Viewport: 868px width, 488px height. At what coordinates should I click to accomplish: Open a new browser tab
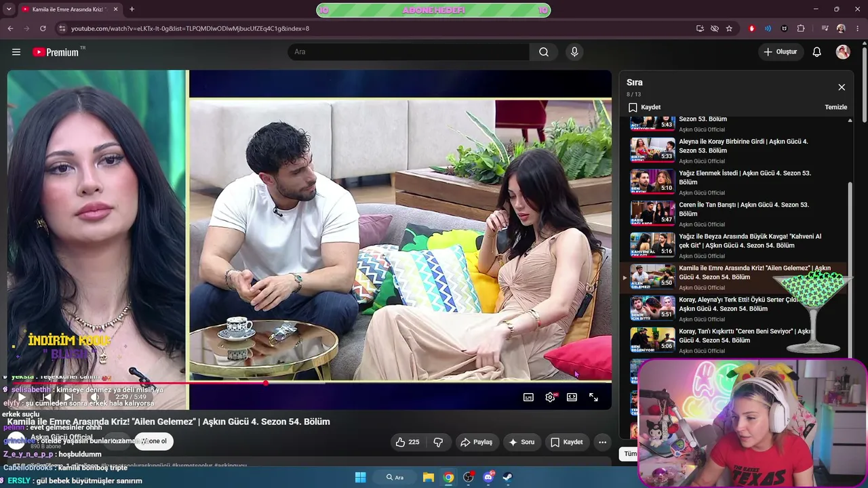[x=132, y=9]
